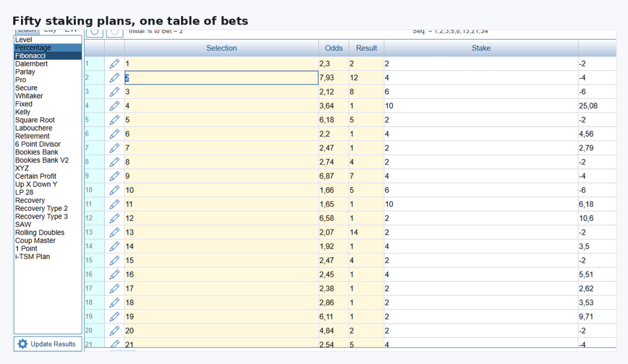This screenshot has height=364, width=628.
Task: Select the 1 Point plan
Action: pyautogui.click(x=48, y=249)
